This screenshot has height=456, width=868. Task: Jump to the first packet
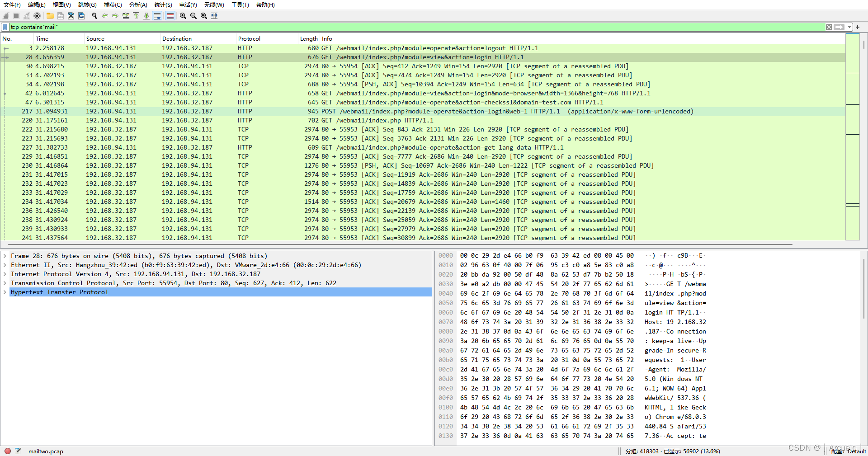pyautogui.click(x=136, y=16)
